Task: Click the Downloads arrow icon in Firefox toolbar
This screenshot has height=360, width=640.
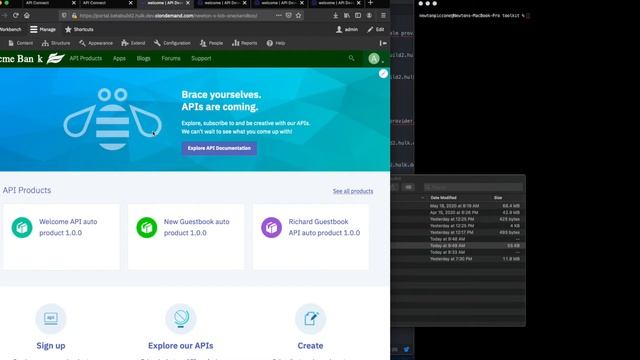Action: pyautogui.click(x=336, y=16)
